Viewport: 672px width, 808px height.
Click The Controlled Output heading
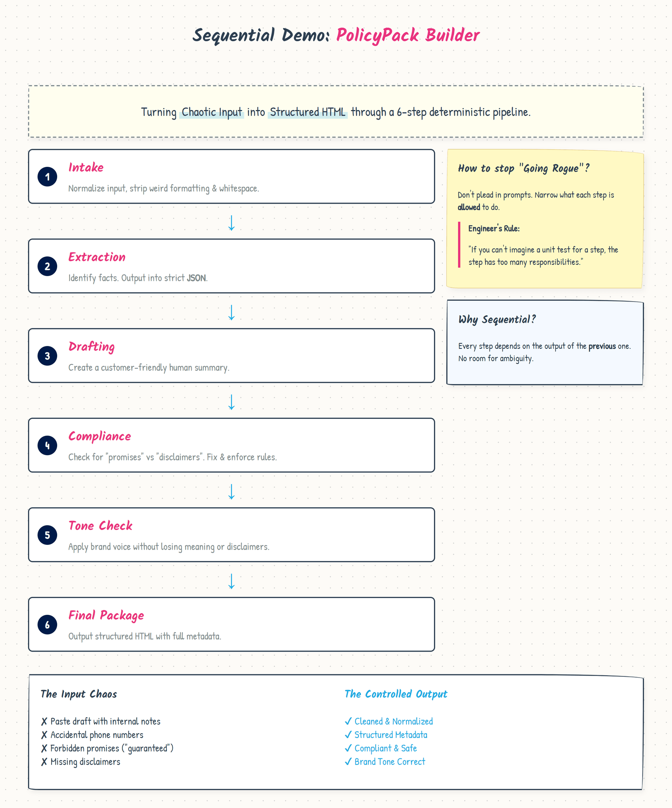click(x=396, y=694)
